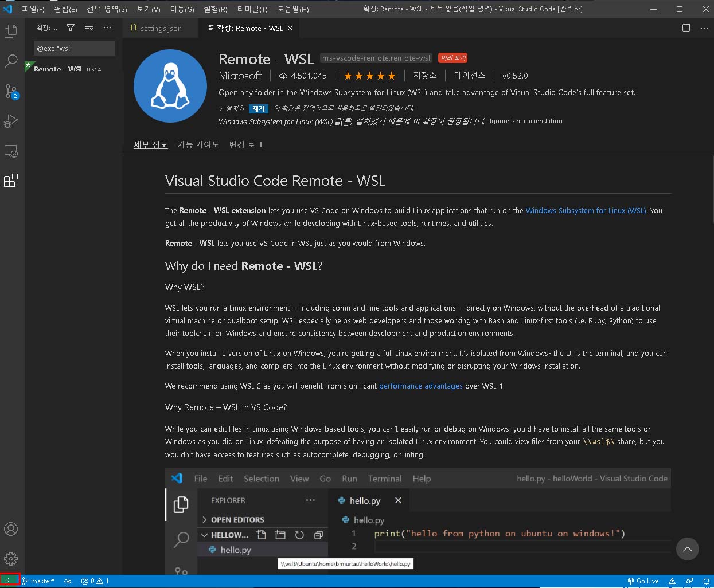Viewport: 714px width, 588px height.
Task: Close the Remote - WSL extension tab
Action: 290,28
